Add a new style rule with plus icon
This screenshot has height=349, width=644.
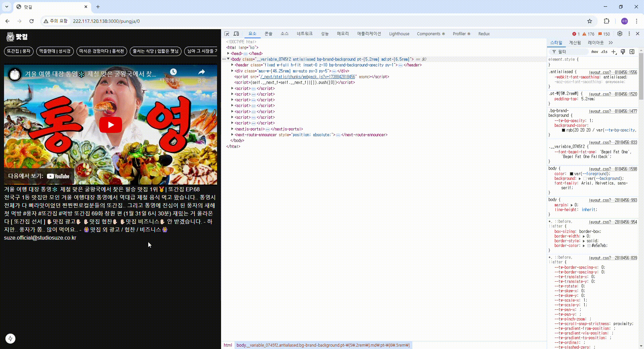tap(614, 52)
